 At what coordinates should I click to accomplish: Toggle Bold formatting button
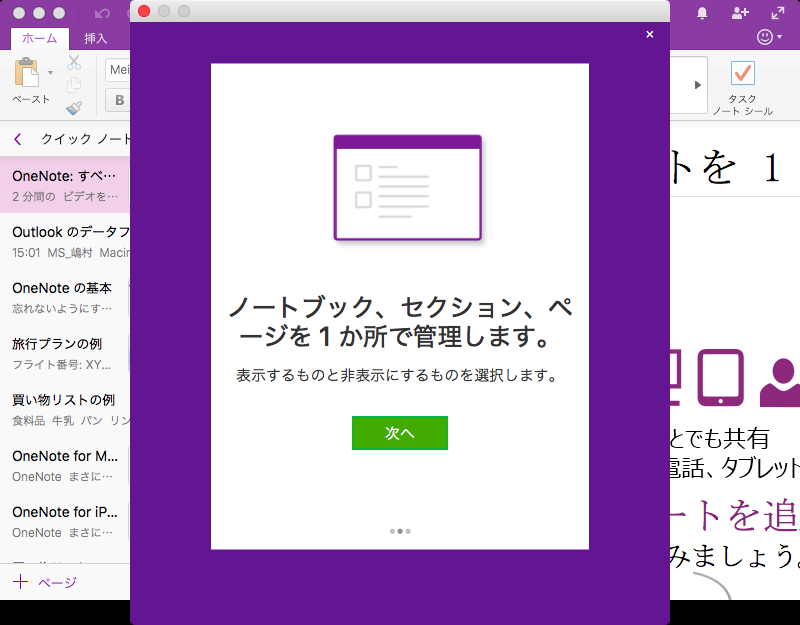pos(118,100)
